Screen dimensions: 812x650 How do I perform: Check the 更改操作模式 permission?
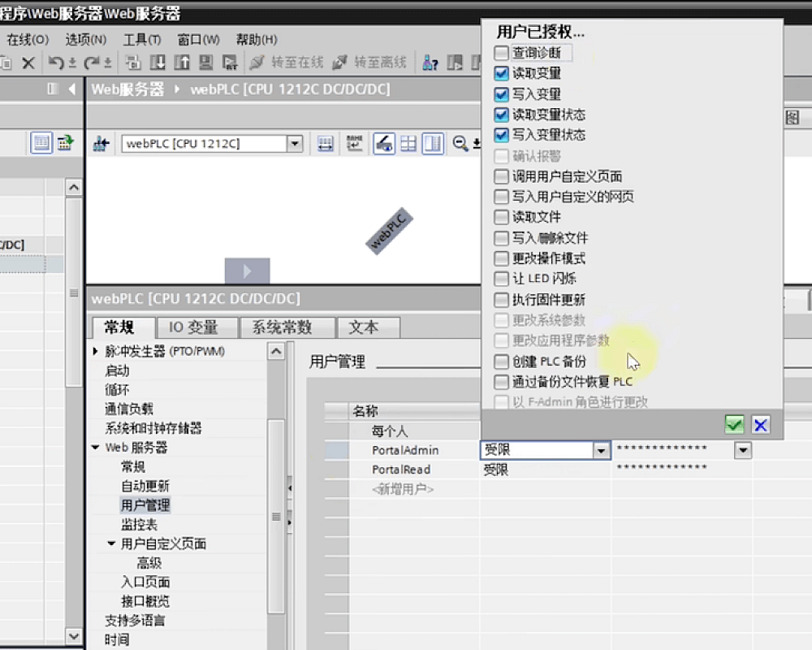[x=503, y=258]
